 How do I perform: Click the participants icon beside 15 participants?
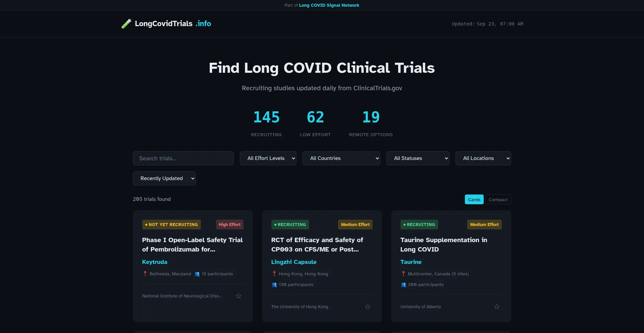coord(197,274)
